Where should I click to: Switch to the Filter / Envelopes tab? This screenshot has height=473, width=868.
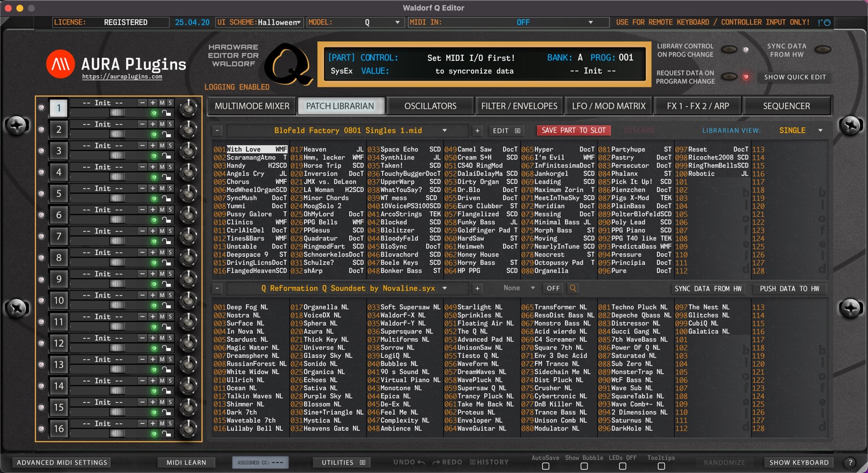pos(520,106)
